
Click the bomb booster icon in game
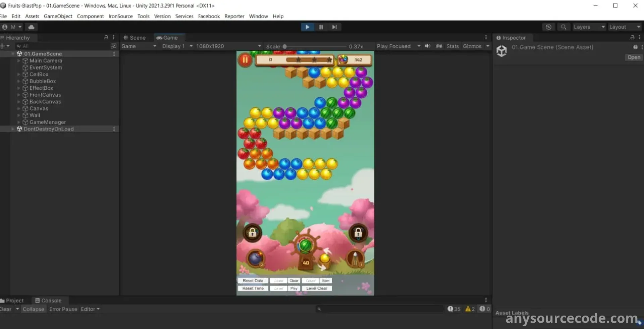point(256,258)
